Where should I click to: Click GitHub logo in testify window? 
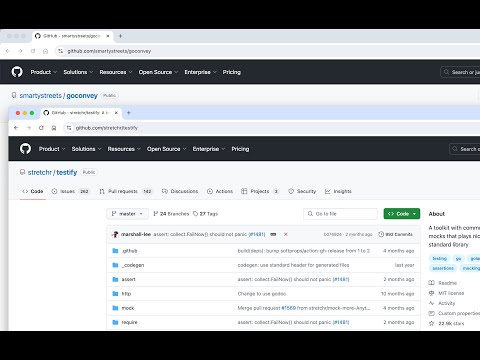click(25, 149)
